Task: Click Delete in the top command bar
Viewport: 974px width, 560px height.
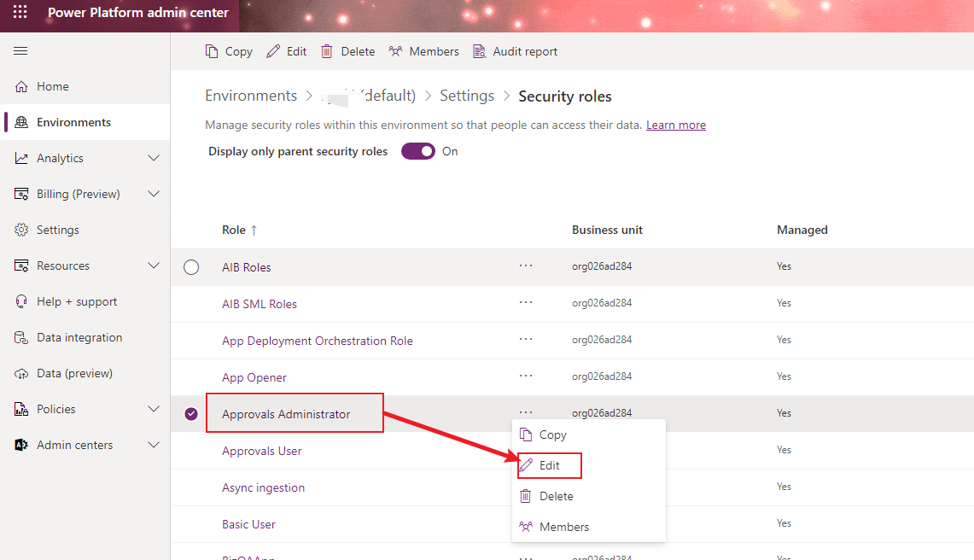Action: point(348,51)
